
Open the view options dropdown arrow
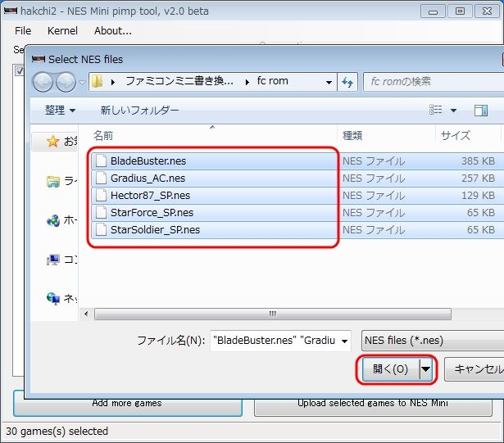pyautogui.click(x=453, y=111)
